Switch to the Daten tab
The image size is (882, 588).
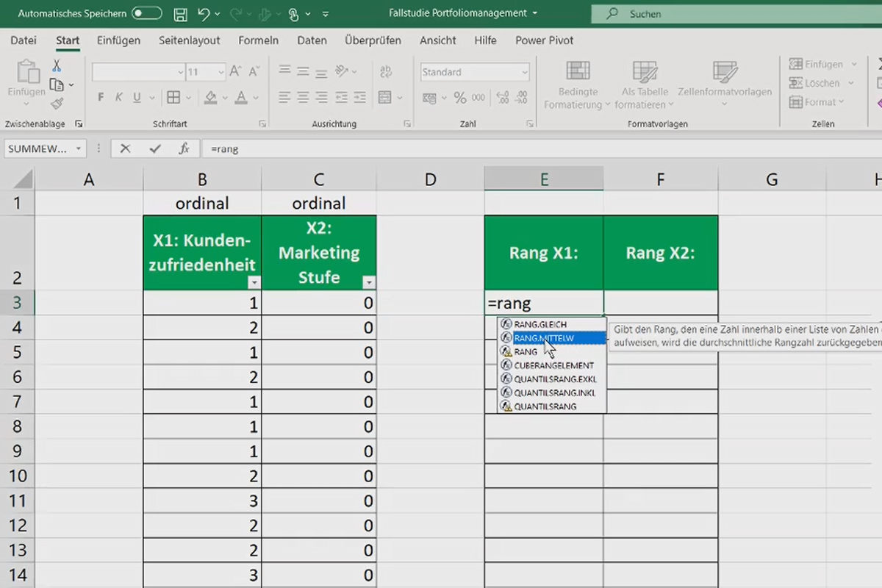point(312,40)
